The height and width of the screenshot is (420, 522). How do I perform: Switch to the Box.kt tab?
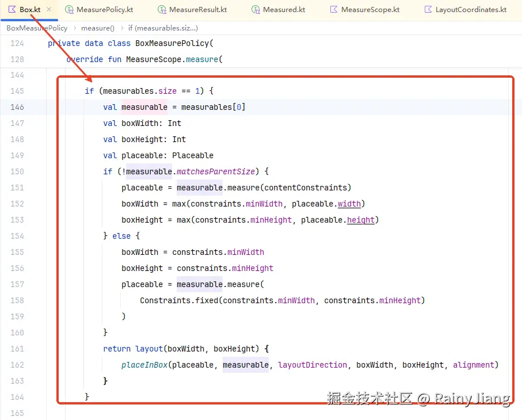pyautogui.click(x=29, y=10)
